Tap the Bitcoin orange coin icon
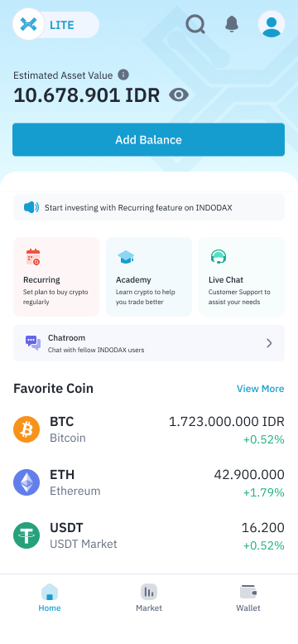The image size is (298, 644). [x=26, y=429]
